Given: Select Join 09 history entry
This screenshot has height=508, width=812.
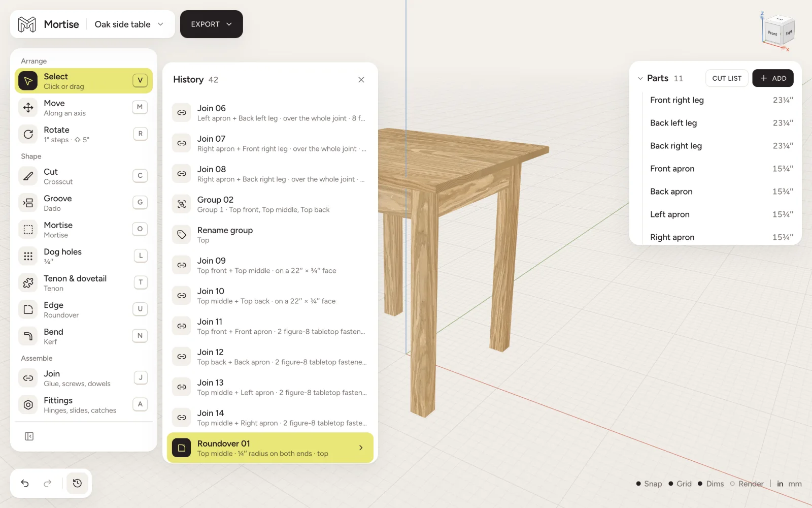Looking at the screenshot, I should pos(270,265).
